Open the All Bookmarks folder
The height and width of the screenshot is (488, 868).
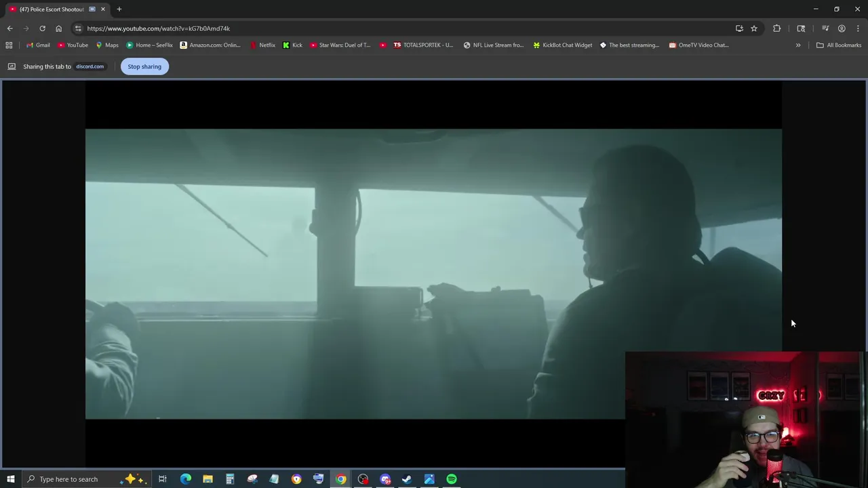coord(839,45)
